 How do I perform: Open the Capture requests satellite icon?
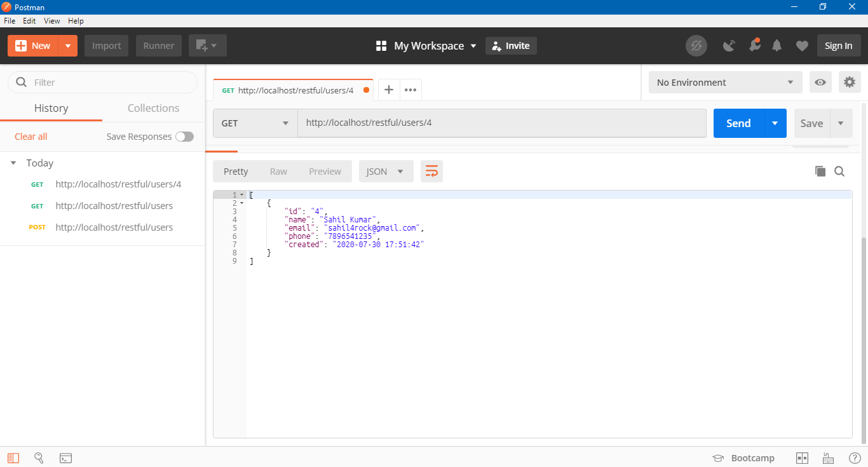[729, 45]
